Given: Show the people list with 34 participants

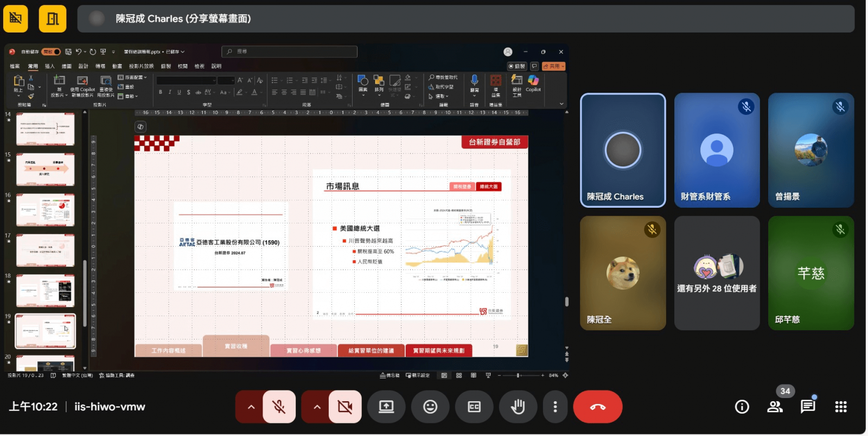Looking at the screenshot, I should [775, 407].
